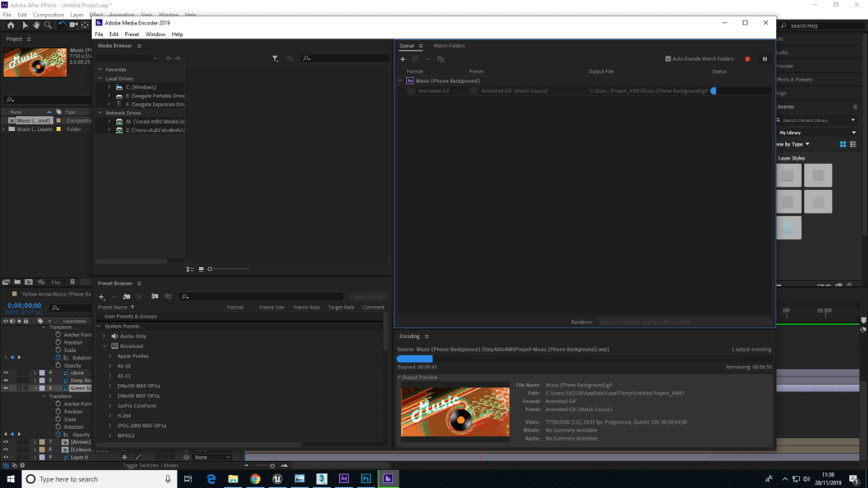868x488 pixels.
Task: Click the file type filter icon in Media Browser
Action: (275, 59)
